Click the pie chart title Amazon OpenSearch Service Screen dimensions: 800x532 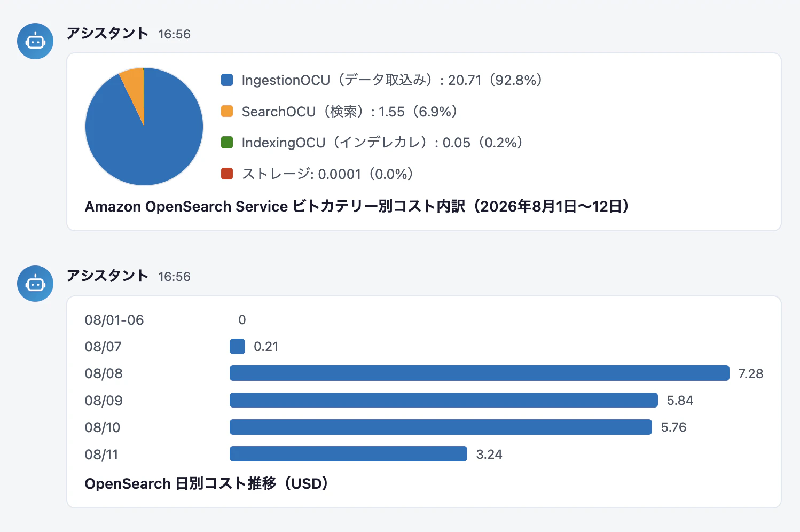[357, 207]
